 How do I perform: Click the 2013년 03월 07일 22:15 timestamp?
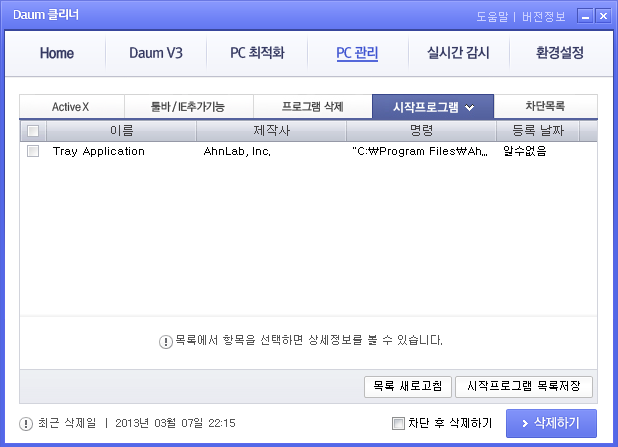175,423
